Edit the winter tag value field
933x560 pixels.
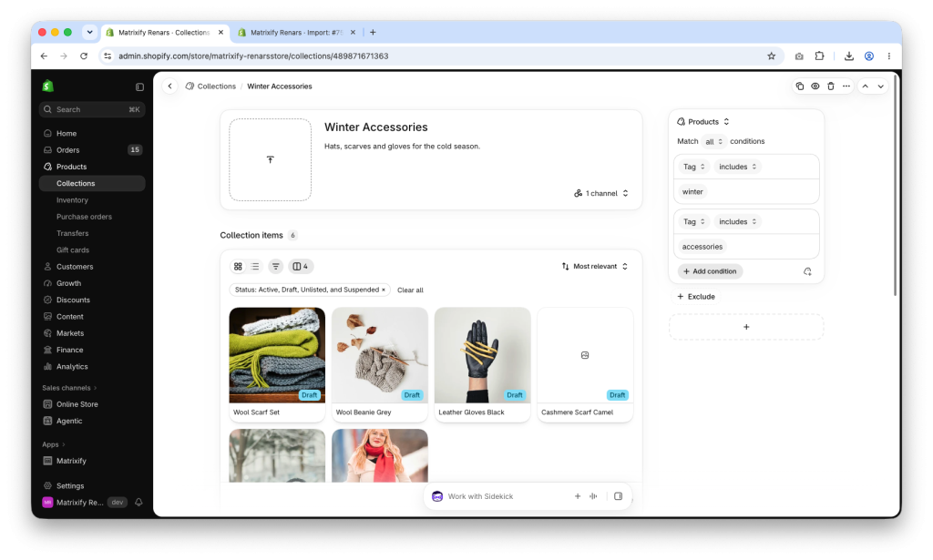click(746, 191)
